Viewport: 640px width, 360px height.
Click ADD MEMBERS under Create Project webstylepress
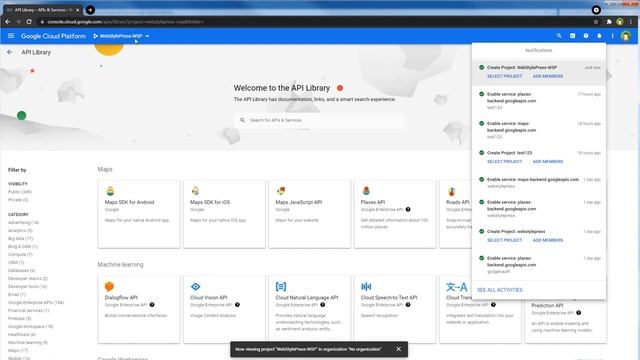click(548, 240)
